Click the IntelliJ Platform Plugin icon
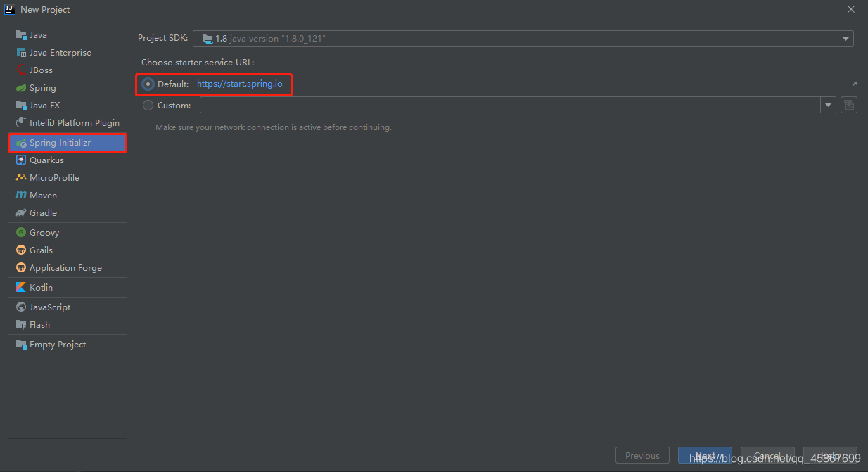Viewport: 868px width, 472px height. click(21, 123)
